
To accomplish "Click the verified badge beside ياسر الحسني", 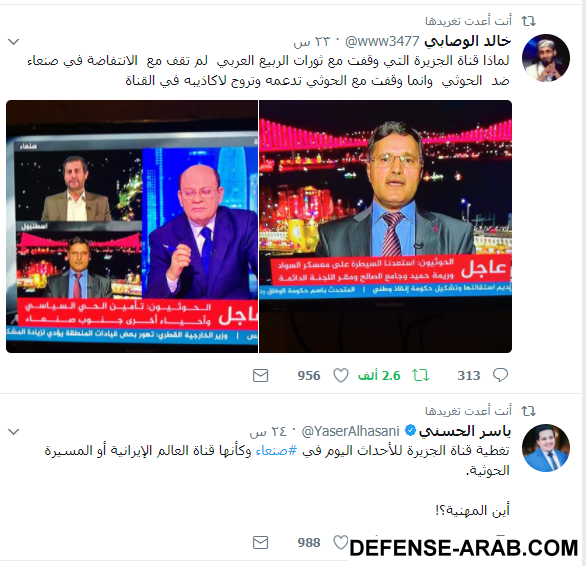I will coord(410,430).
